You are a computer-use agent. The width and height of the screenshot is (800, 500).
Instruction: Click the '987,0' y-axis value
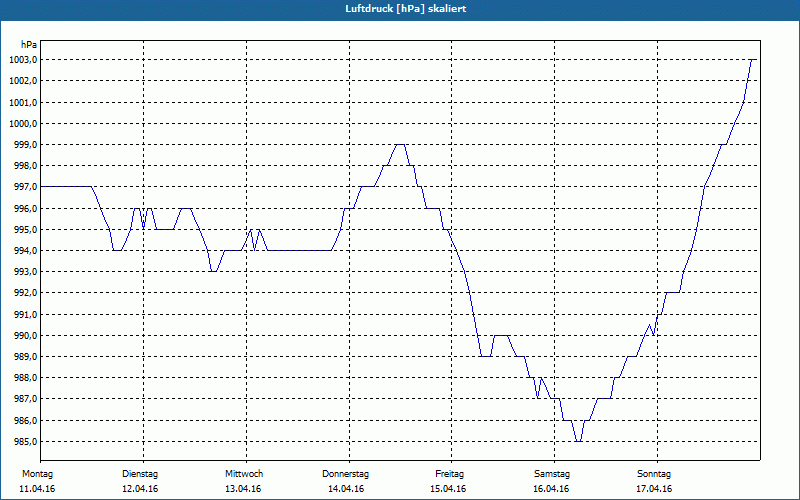24,399
